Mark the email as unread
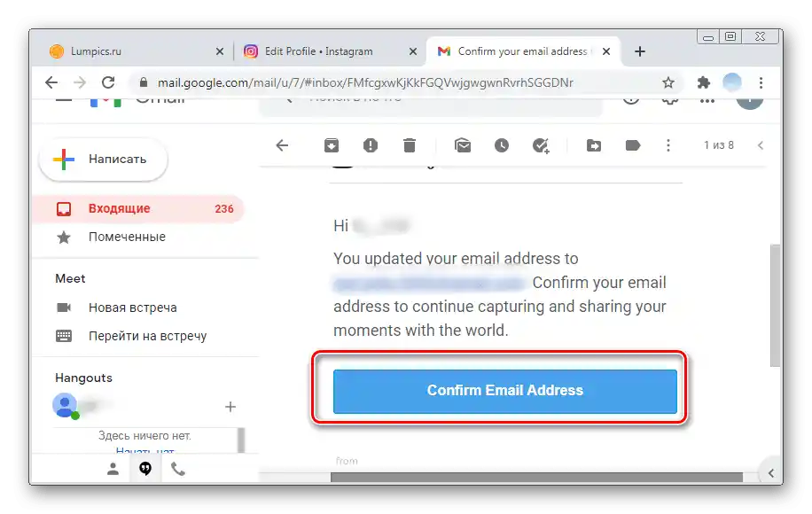Image resolution: width=812 pixels, height=514 pixels. click(x=463, y=145)
